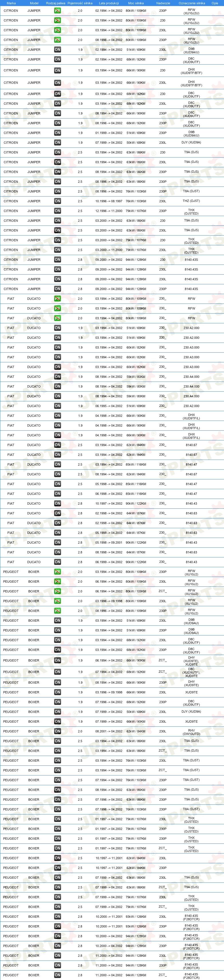The height and width of the screenshot is (980, 224).
Task: Click ON icon in Fiat 05.1998 -> 09.2001 row
Action: (57, 542)
